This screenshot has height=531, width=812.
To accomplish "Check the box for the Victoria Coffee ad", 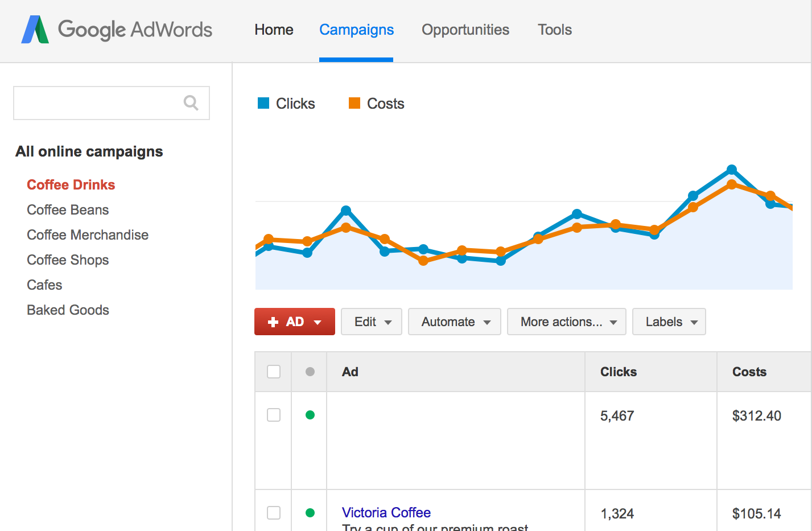I will click(274, 513).
